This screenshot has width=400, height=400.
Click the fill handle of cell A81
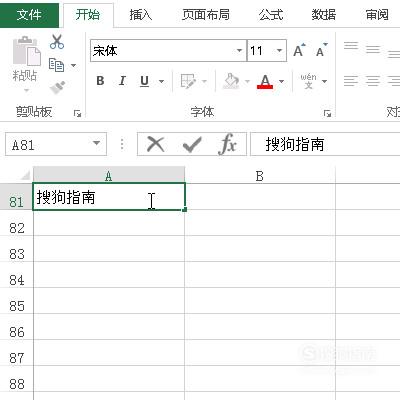[x=185, y=209]
